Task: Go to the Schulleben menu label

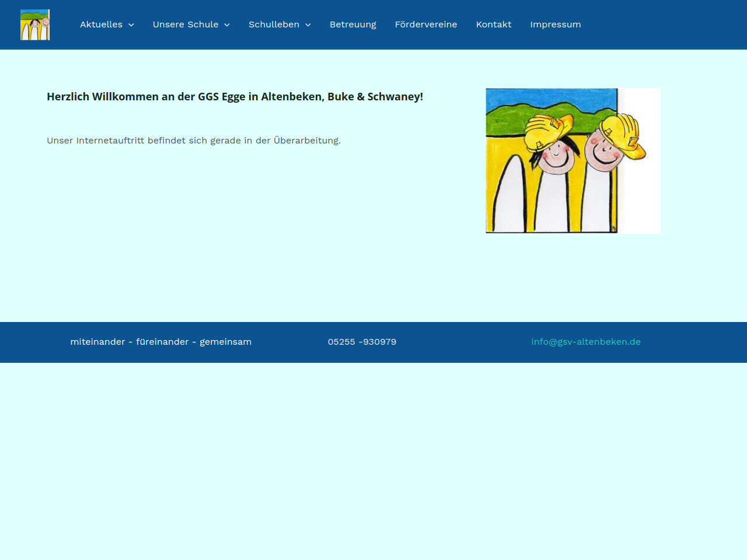Action: click(x=274, y=24)
